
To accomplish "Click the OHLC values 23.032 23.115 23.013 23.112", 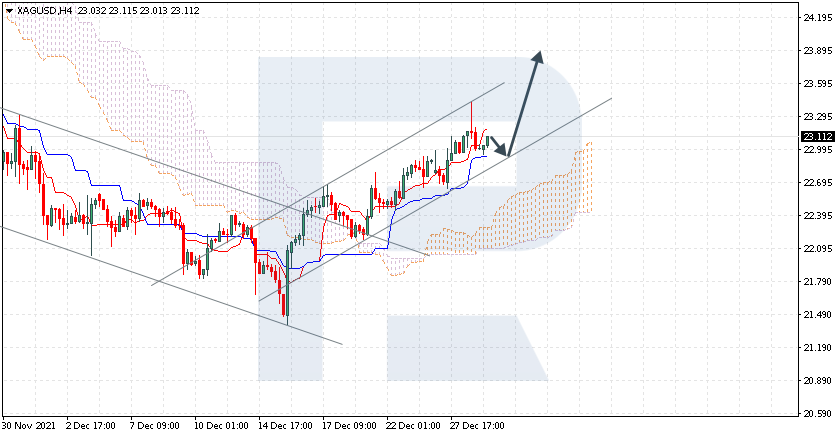I will tap(138, 10).
